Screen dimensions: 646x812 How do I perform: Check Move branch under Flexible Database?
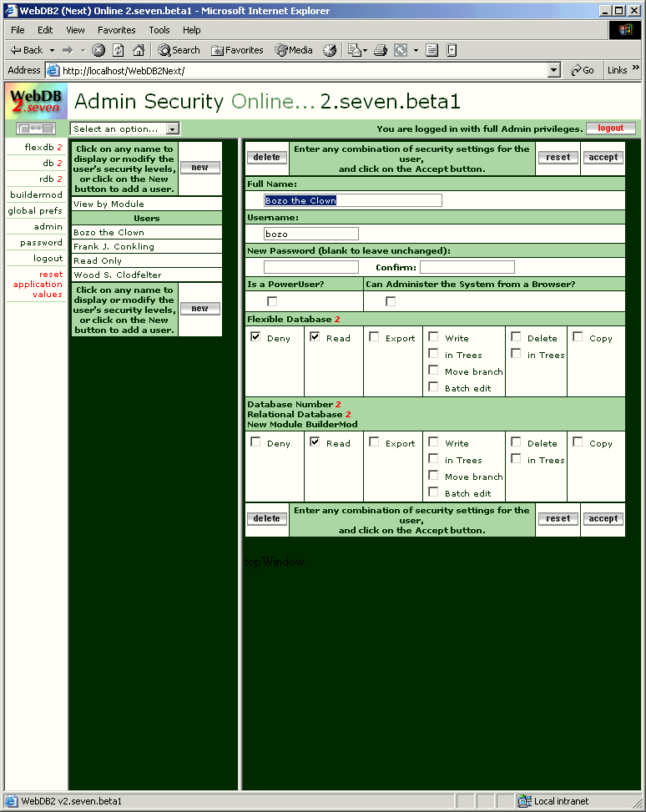[434, 370]
